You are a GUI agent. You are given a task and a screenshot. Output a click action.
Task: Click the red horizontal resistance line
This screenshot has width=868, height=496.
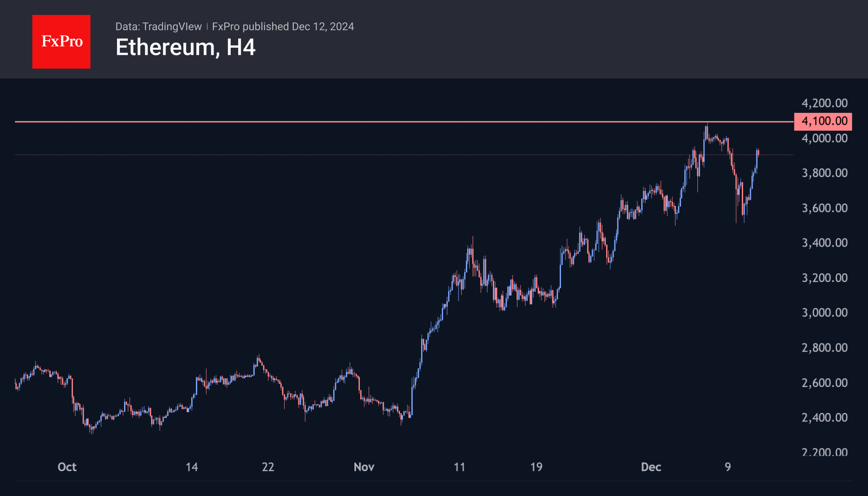373,122
